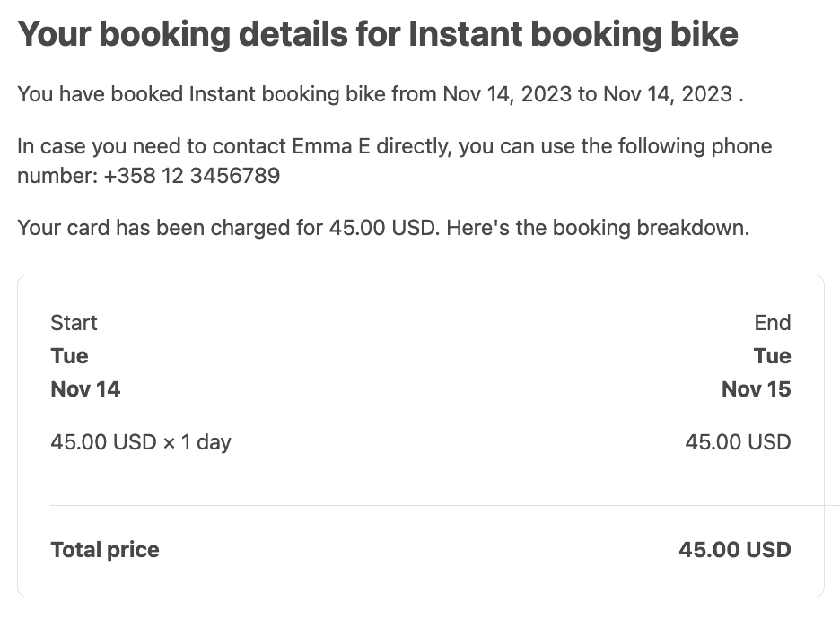840x619 pixels.
Task: Click the "End" label in breakdown
Action: click(x=772, y=323)
